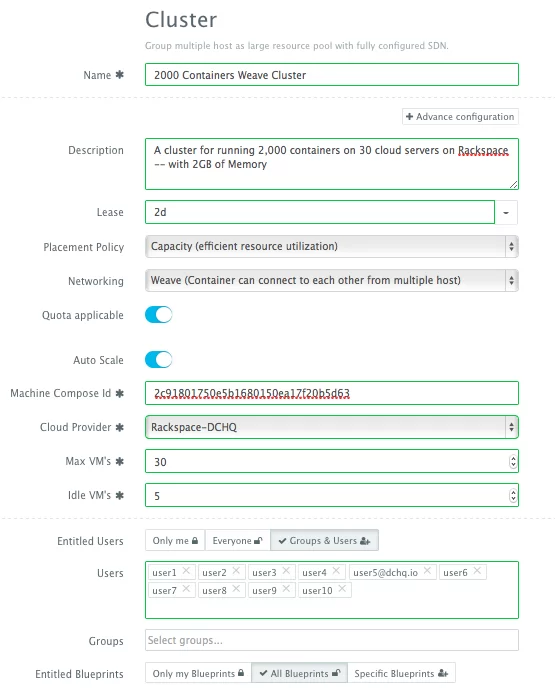Remove user5@dchq.io tag
Image resolution: width=555 pixels, height=690 pixels.
pos(427,571)
